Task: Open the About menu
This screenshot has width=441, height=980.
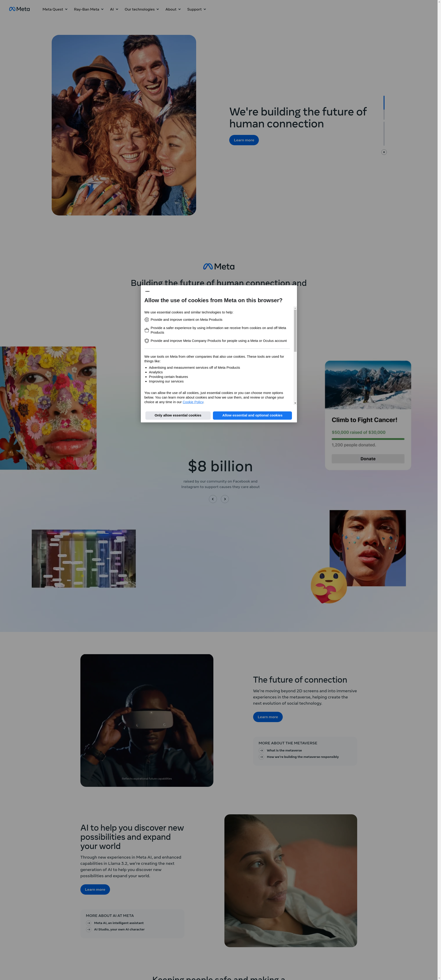Action: coord(173,9)
